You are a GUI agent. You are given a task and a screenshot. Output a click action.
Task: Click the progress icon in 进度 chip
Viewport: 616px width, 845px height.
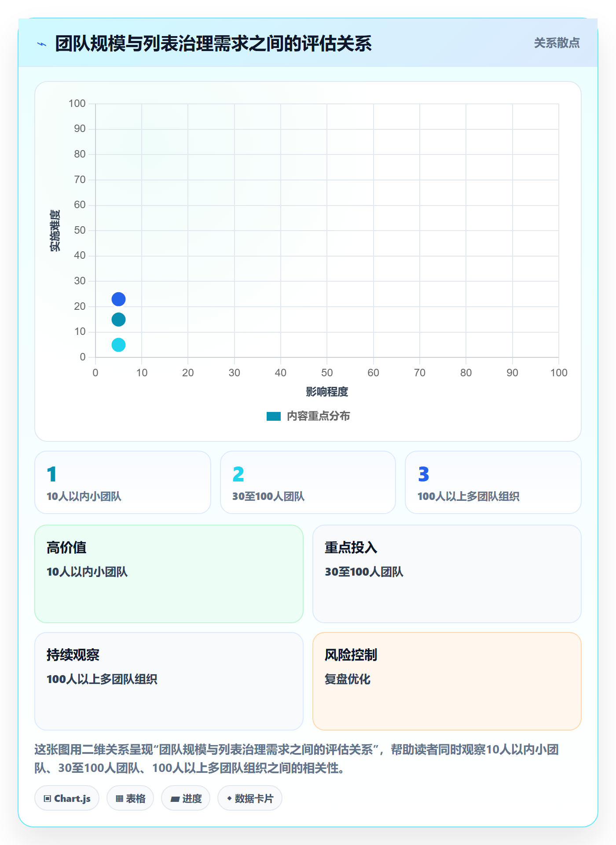175,799
